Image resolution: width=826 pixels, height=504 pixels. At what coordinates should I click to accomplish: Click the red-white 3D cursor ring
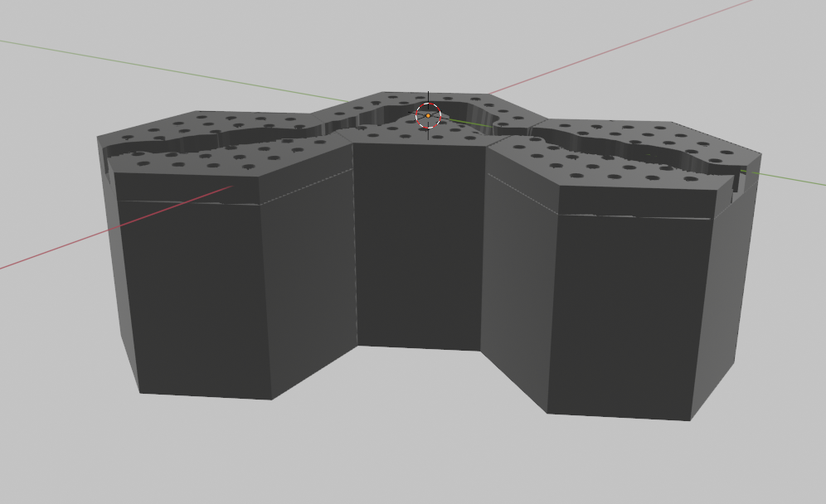click(x=428, y=116)
